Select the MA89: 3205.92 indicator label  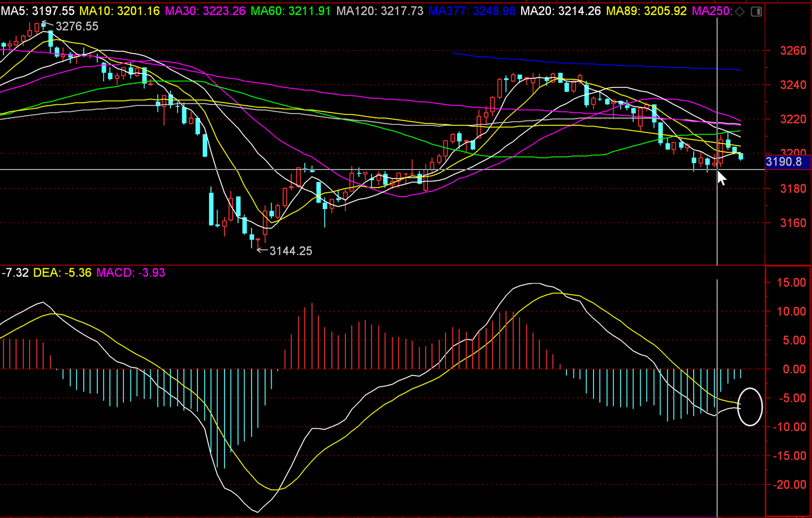tap(646, 11)
